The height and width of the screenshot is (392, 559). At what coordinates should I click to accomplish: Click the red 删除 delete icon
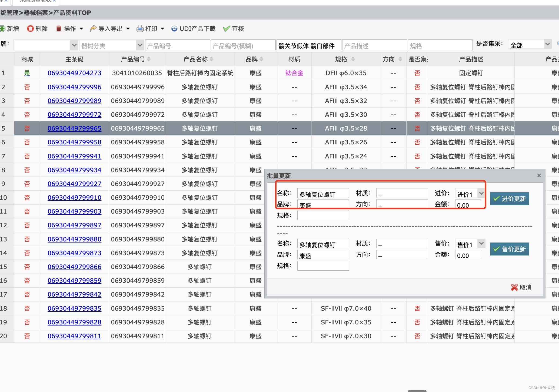[x=30, y=29]
